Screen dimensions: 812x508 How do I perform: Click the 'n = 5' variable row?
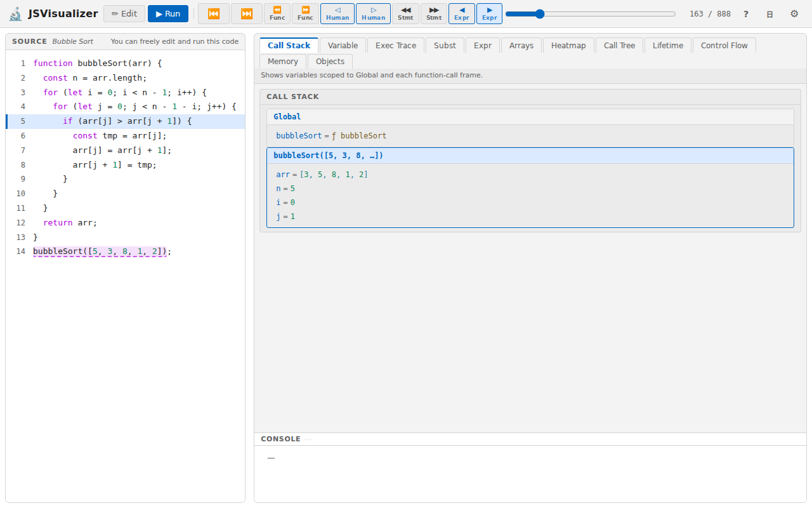530,189
